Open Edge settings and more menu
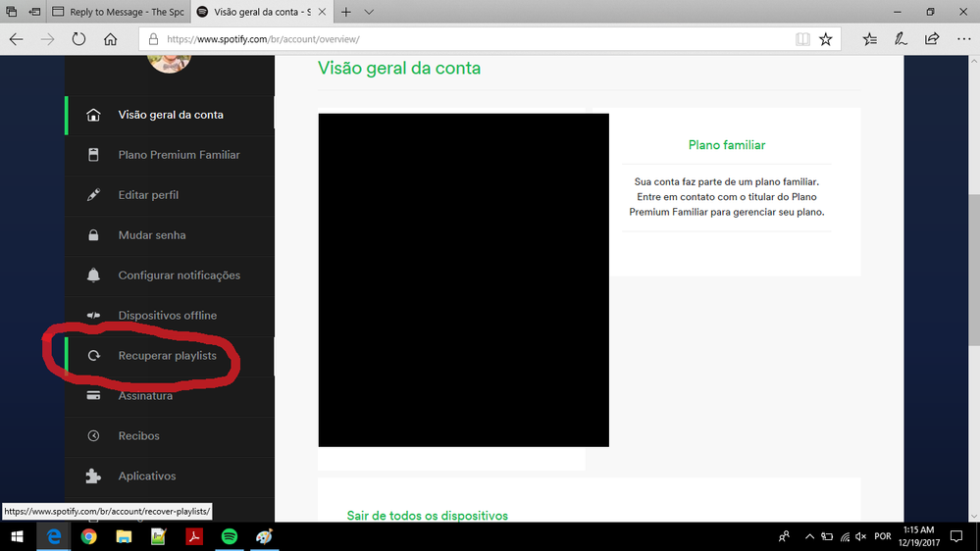 pos(963,39)
